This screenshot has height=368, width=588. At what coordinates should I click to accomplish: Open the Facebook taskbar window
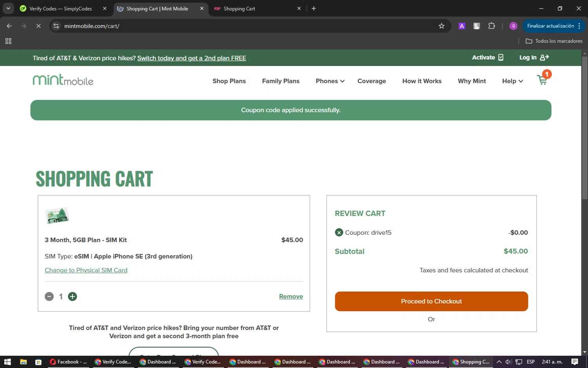coord(69,362)
